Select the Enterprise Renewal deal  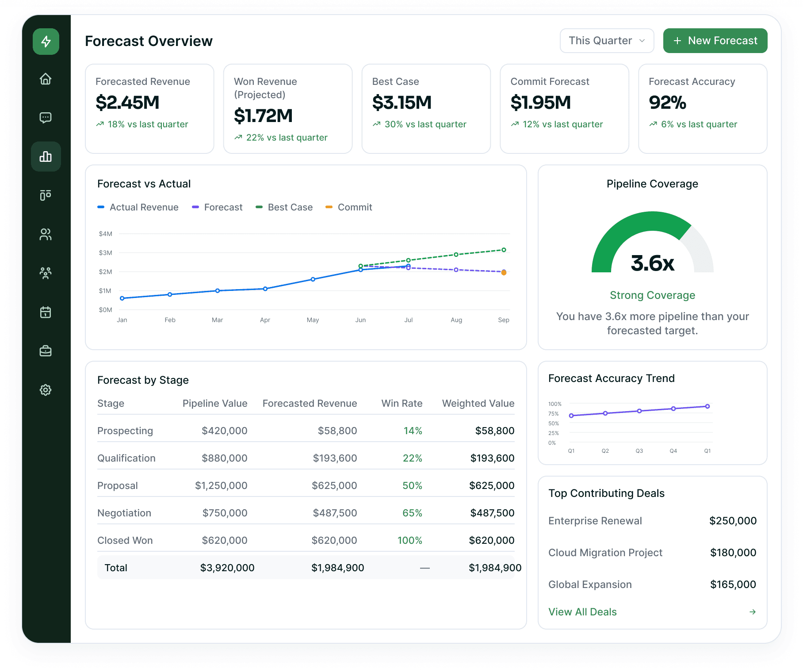click(652, 521)
